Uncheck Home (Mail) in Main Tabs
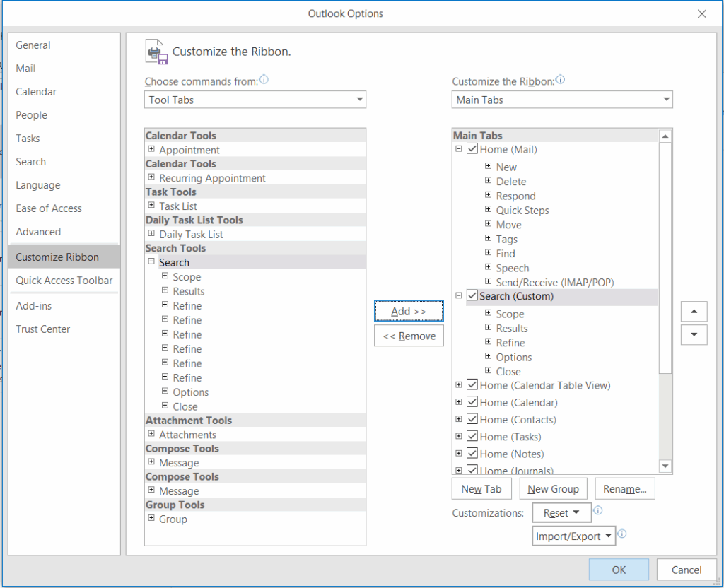Screen dimensions: 724x588 point(473,149)
